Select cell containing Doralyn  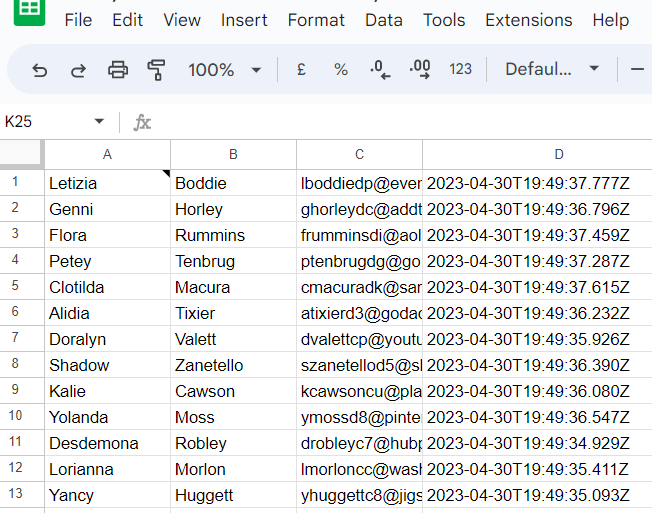point(107,339)
